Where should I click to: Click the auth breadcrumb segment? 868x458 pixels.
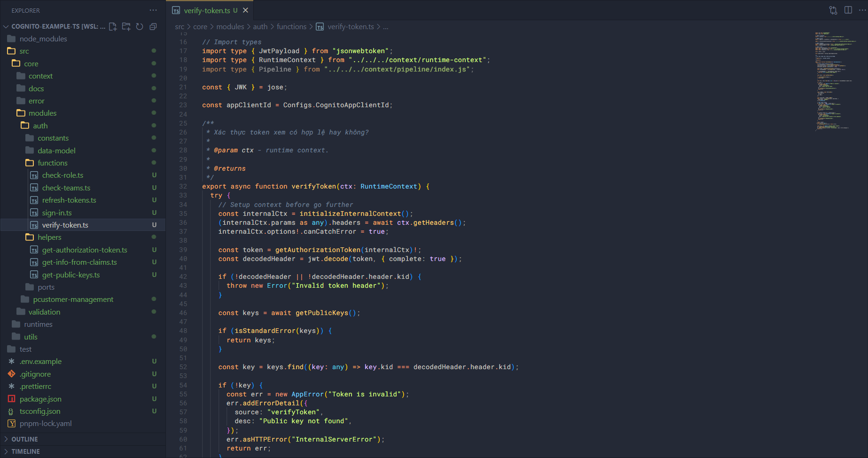click(x=260, y=27)
